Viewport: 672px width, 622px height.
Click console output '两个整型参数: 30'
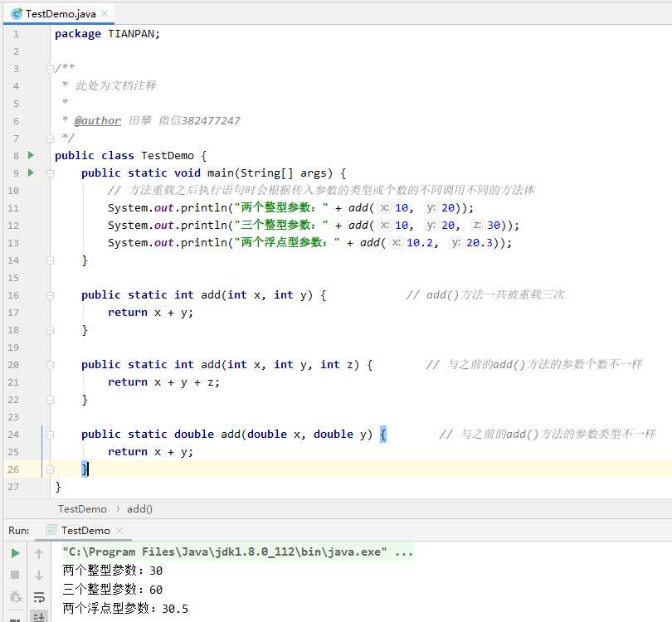coord(112,571)
